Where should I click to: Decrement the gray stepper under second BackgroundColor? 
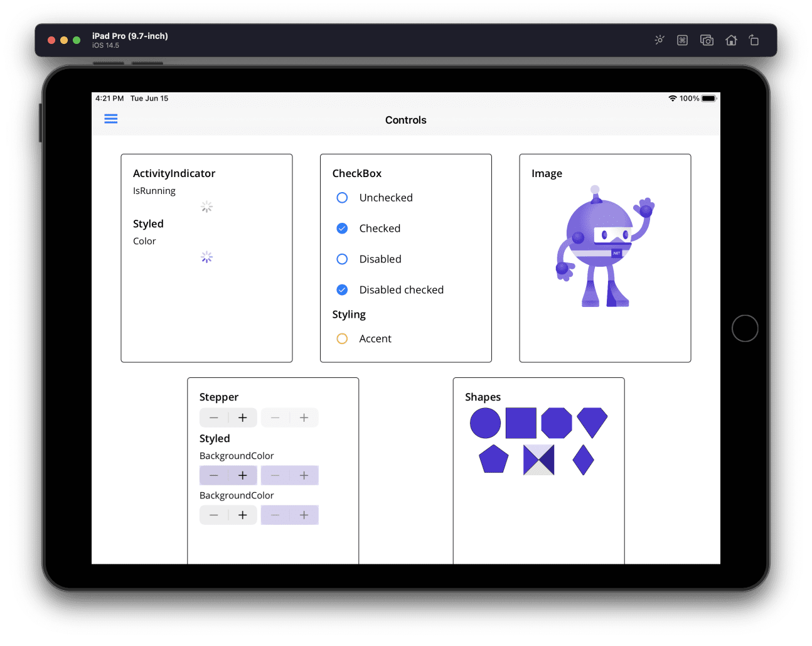[x=214, y=515]
